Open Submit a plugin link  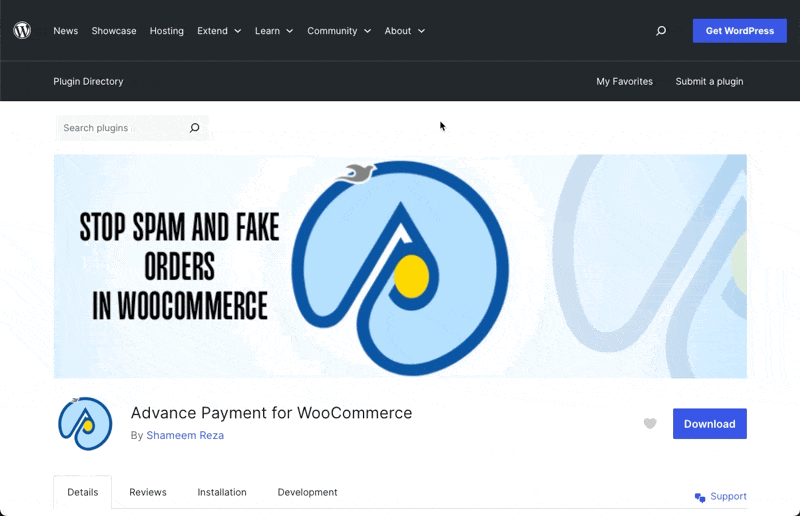tap(709, 81)
